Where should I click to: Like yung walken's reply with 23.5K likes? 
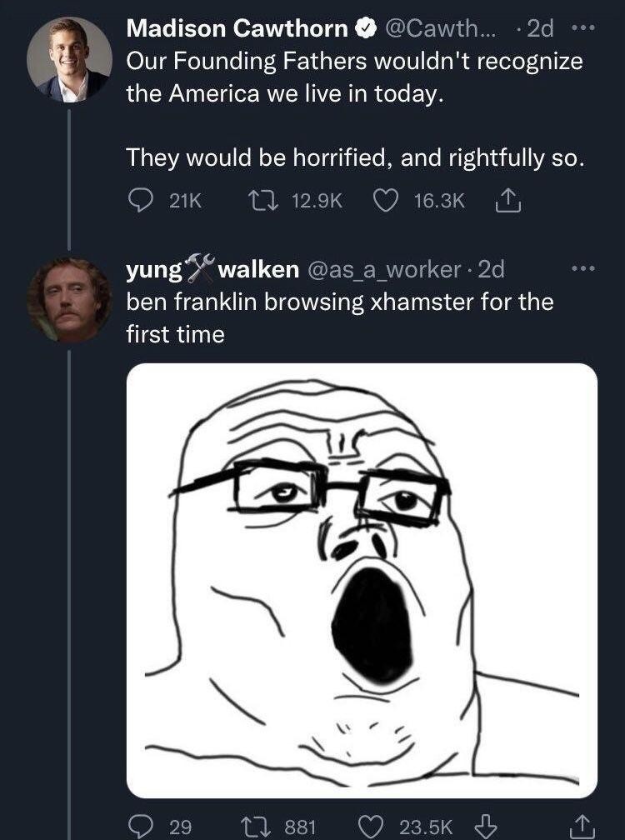pos(370,826)
